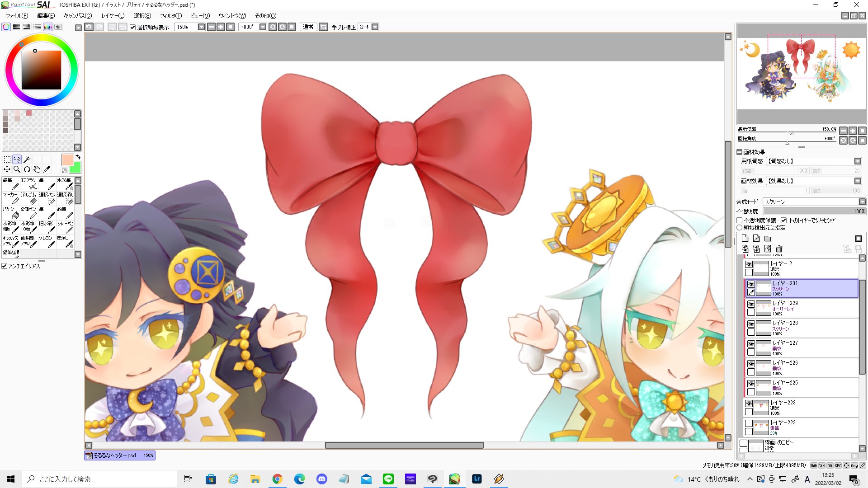Choose the 消しゴム eraser brush
Image resolution: width=868 pixels, height=488 pixels.
tap(29, 198)
